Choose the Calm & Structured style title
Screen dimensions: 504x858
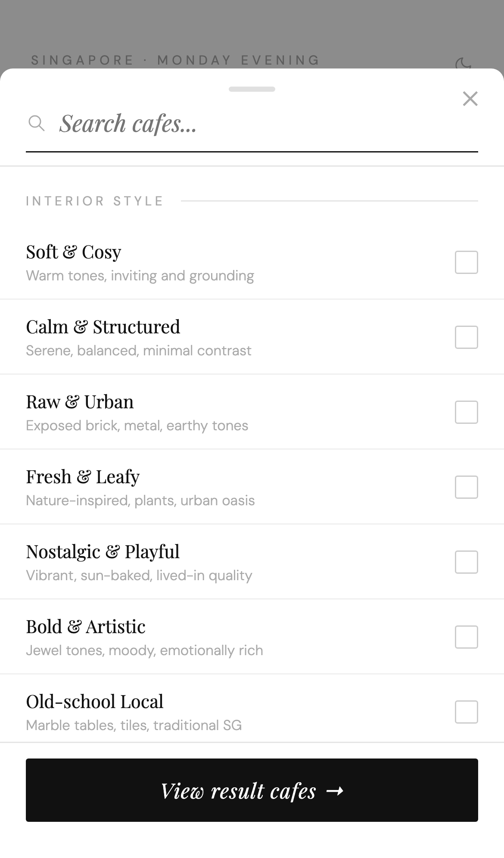pos(103,327)
